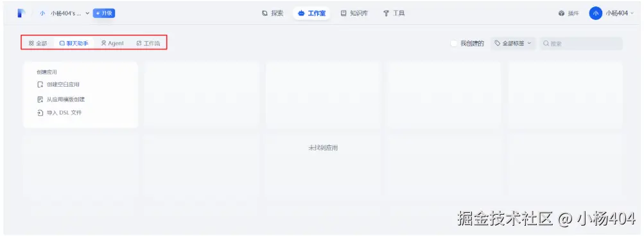The width and height of the screenshot is (644, 236).
Task: Click the compass icon beside 探索
Action: point(265,13)
